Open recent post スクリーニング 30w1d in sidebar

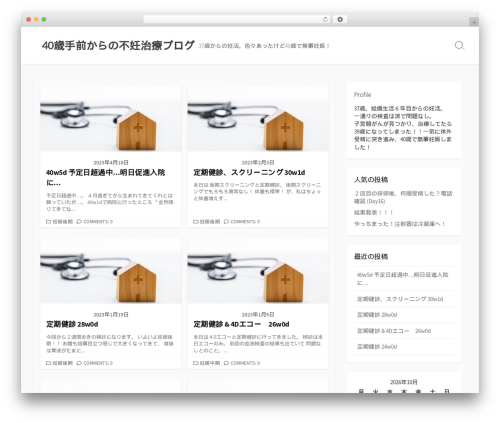[400, 299]
